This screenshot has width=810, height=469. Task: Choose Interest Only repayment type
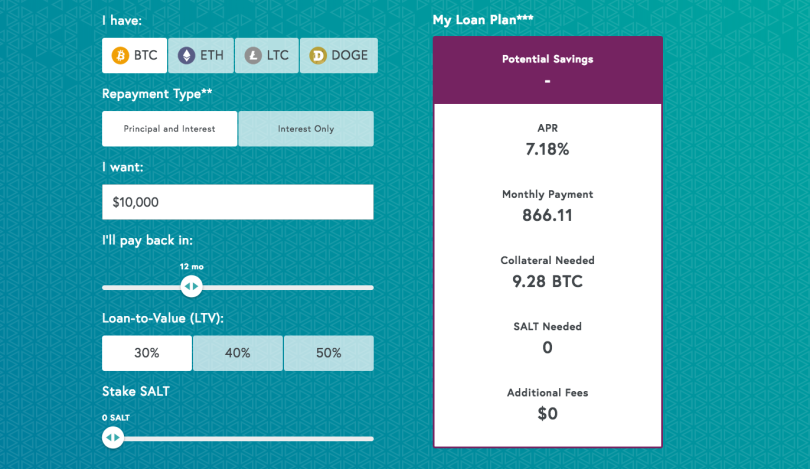tap(306, 129)
